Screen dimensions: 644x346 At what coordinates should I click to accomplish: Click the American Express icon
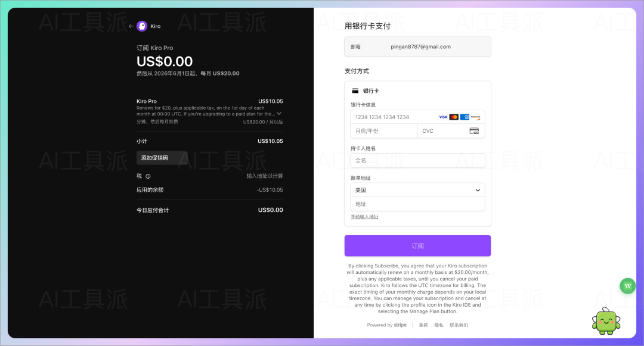point(465,117)
